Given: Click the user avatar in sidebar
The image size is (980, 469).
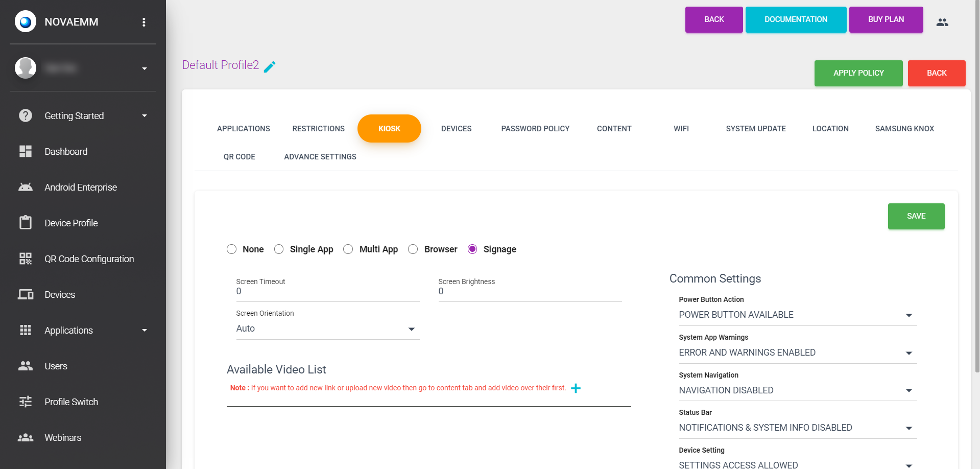Looking at the screenshot, I should pyautogui.click(x=26, y=68).
